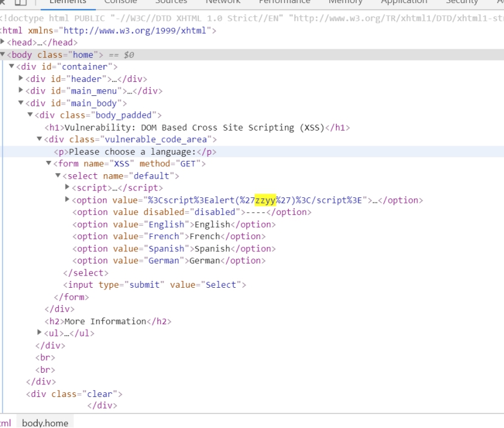Click the body.home breadcrumb

[45, 423]
